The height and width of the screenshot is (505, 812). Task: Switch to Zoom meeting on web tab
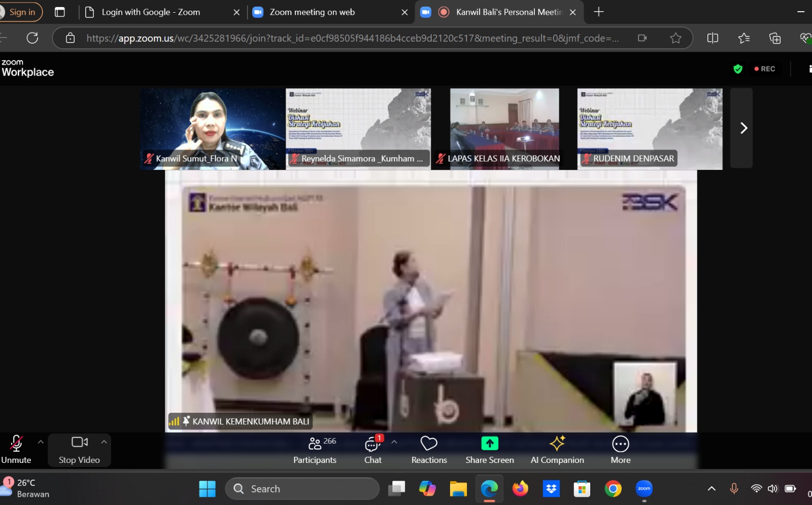click(312, 12)
